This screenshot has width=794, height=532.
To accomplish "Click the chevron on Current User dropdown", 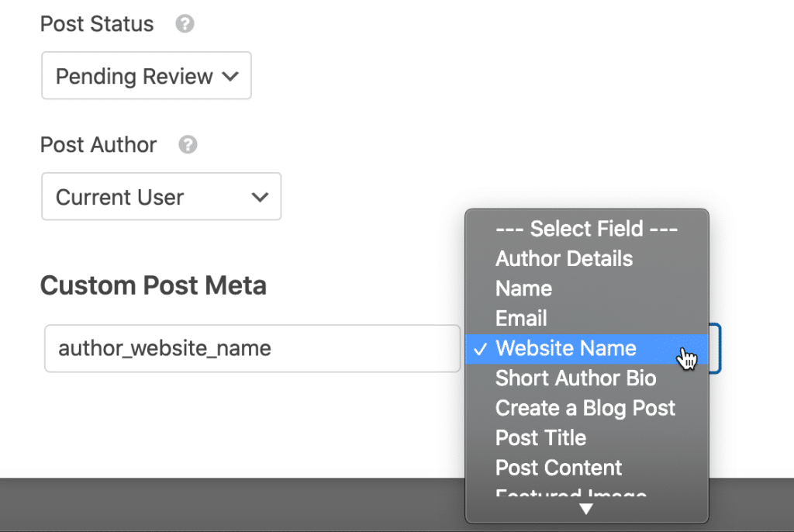I will click(260, 196).
